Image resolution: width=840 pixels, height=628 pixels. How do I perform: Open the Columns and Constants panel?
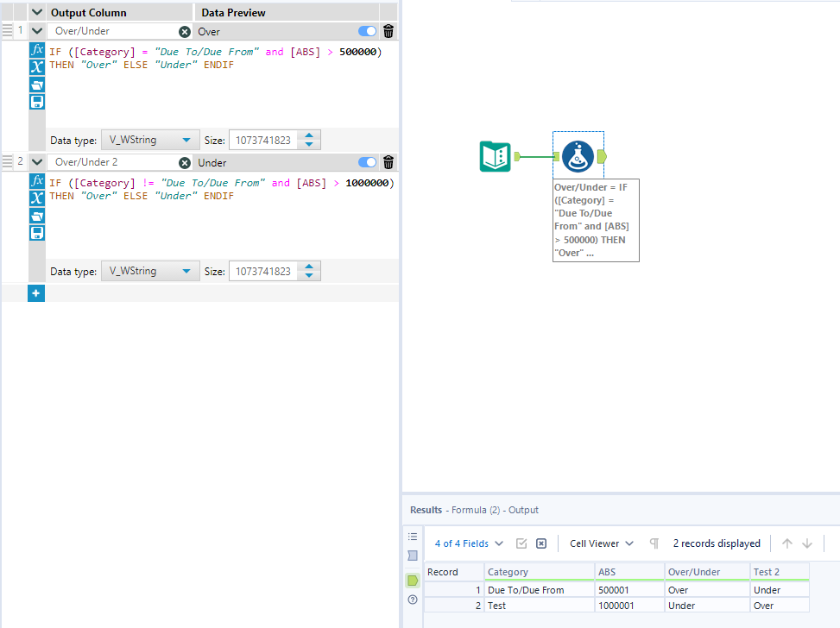[35, 67]
